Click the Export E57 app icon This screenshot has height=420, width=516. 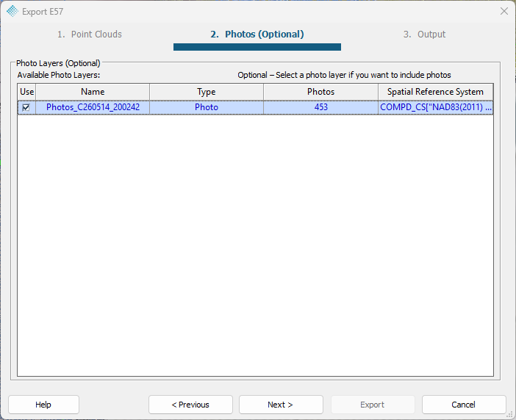12,11
